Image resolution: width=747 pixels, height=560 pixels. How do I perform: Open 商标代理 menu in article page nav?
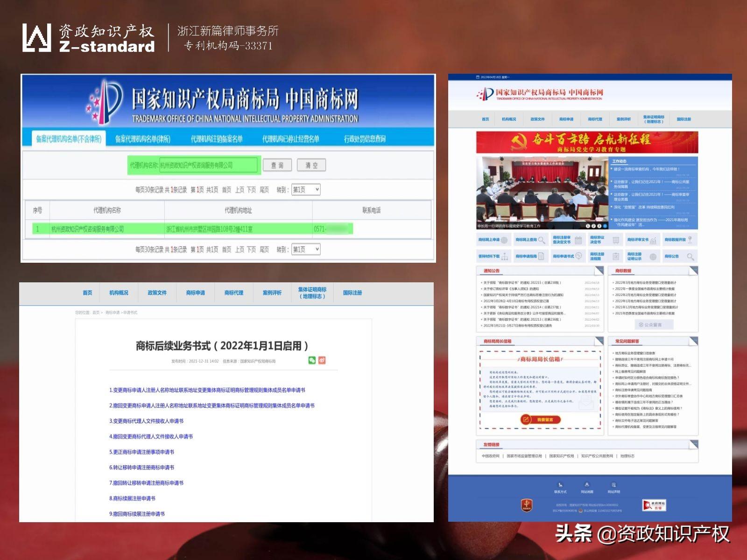click(x=234, y=293)
